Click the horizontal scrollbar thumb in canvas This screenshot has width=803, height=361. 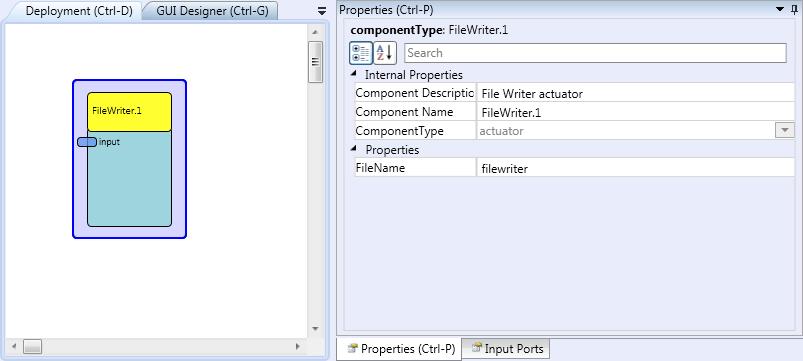point(32,347)
